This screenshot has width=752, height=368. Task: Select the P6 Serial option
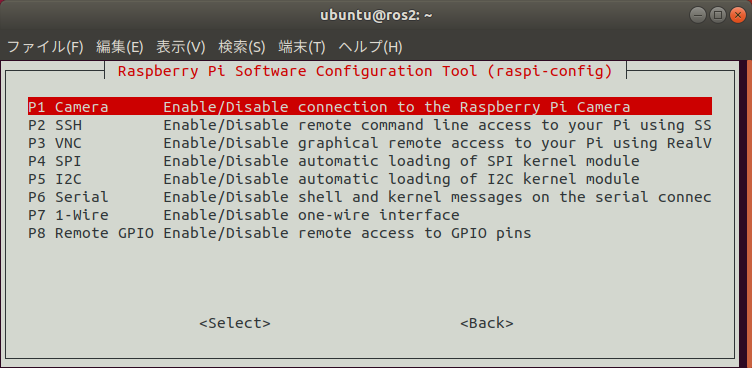click(x=370, y=197)
